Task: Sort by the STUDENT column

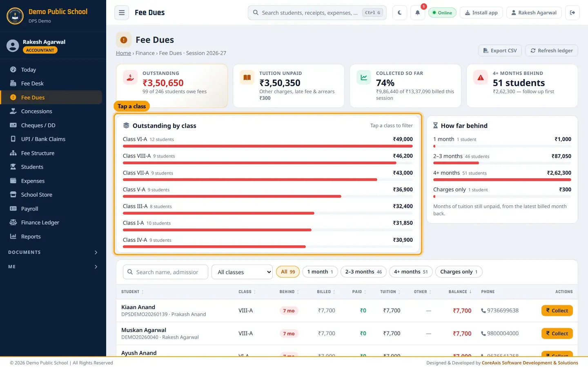Action: (x=132, y=292)
